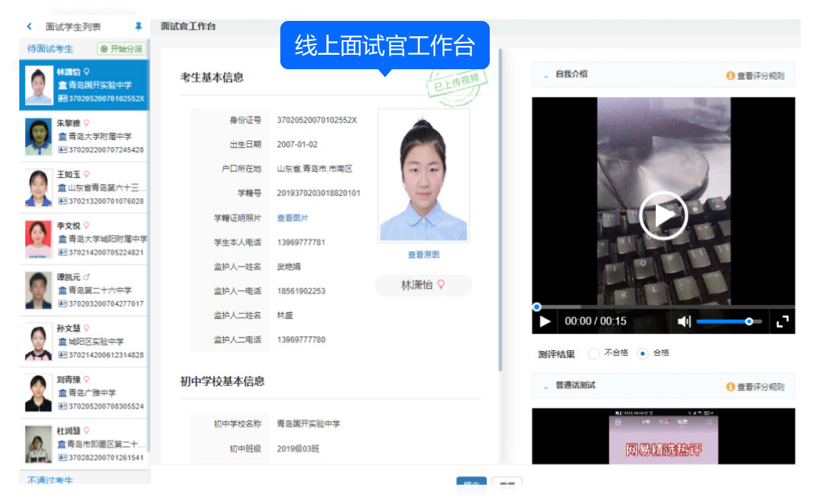Click the back arrow in student list header

(30, 27)
